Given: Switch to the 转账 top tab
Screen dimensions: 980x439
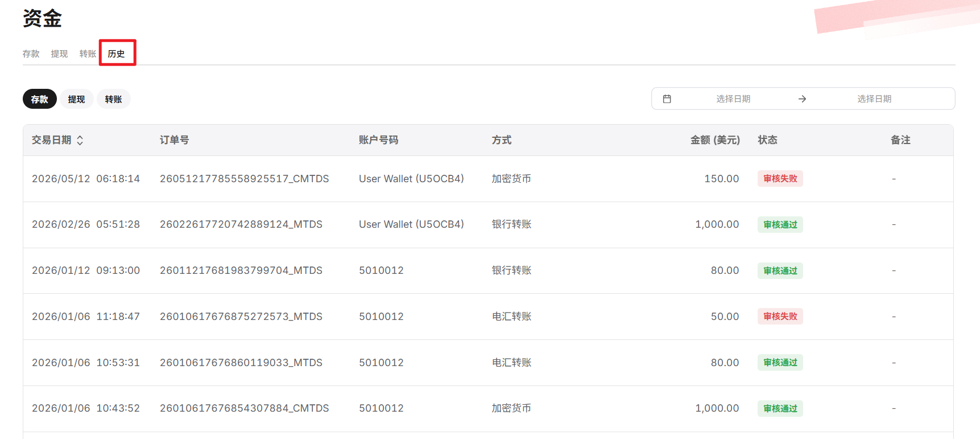Looking at the screenshot, I should tap(88, 54).
